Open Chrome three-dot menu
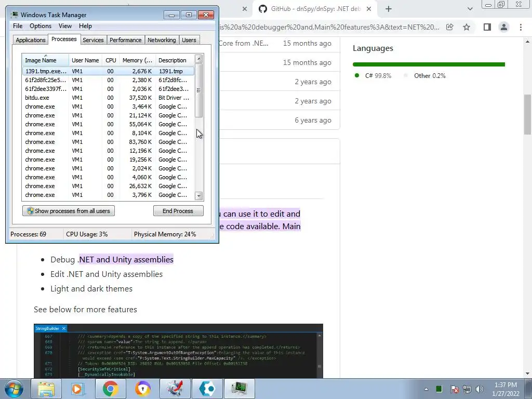Viewport: 532px width, 399px height. pos(521,27)
